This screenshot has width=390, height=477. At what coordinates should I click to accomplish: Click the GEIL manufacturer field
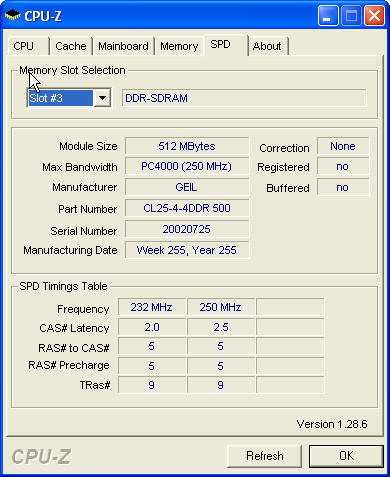[187, 187]
